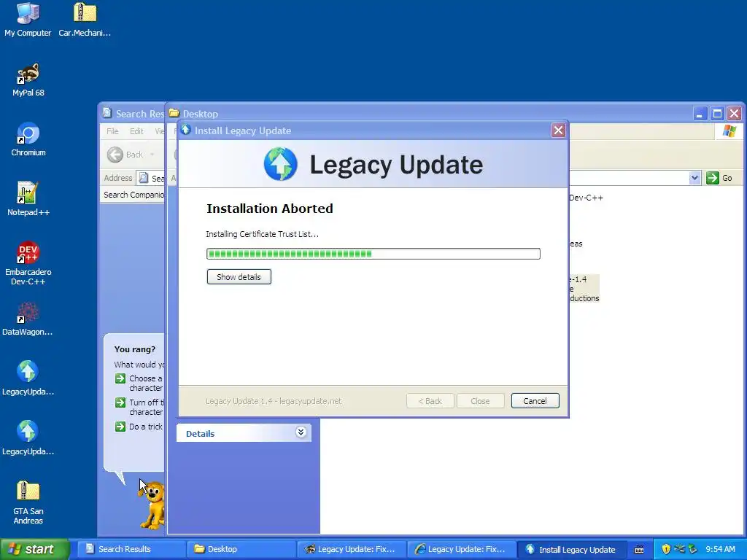Image resolution: width=747 pixels, height=560 pixels.
Task: Click green Go arrow button
Action: 712,178
